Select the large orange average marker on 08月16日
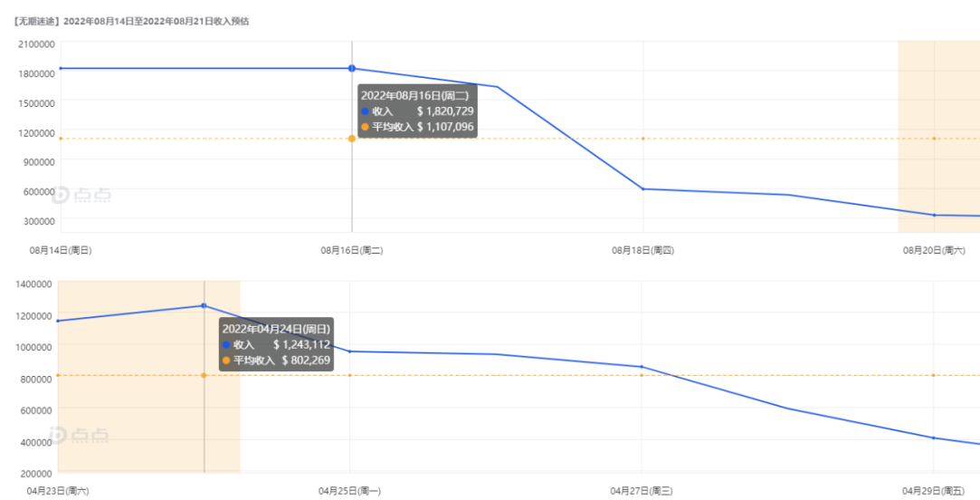The image size is (980, 500). point(352,139)
